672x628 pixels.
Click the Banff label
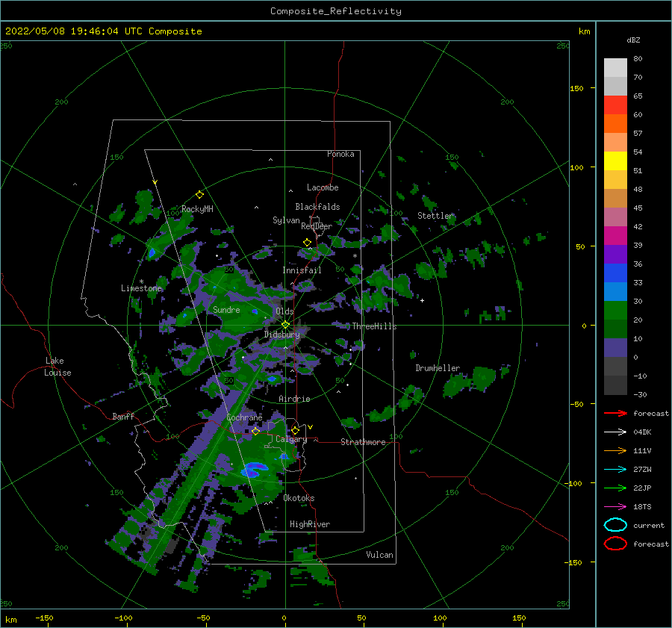[123, 416]
